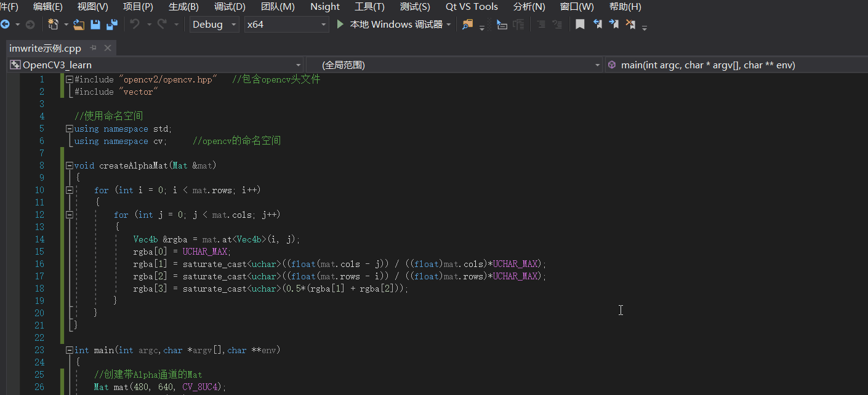Save the current file
This screenshot has height=395, width=868.
[x=94, y=25]
